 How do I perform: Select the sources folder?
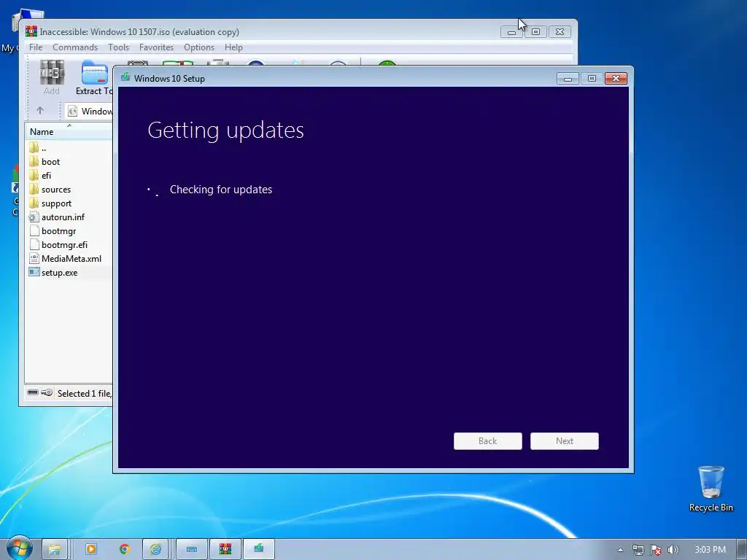point(50,190)
